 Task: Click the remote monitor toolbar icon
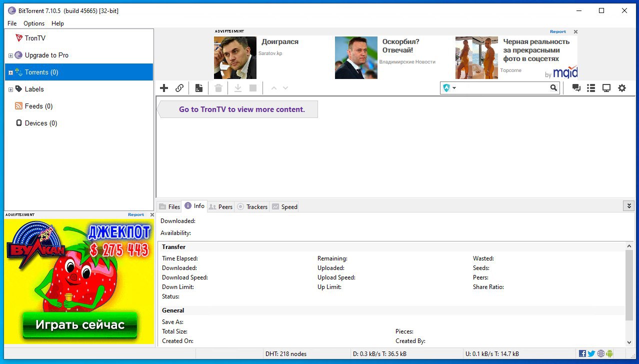[606, 88]
